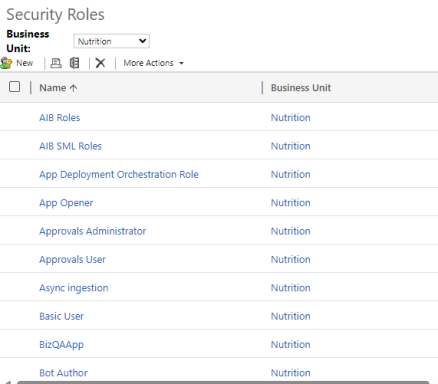Open the Approvals Administrator role

(x=93, y=231)
